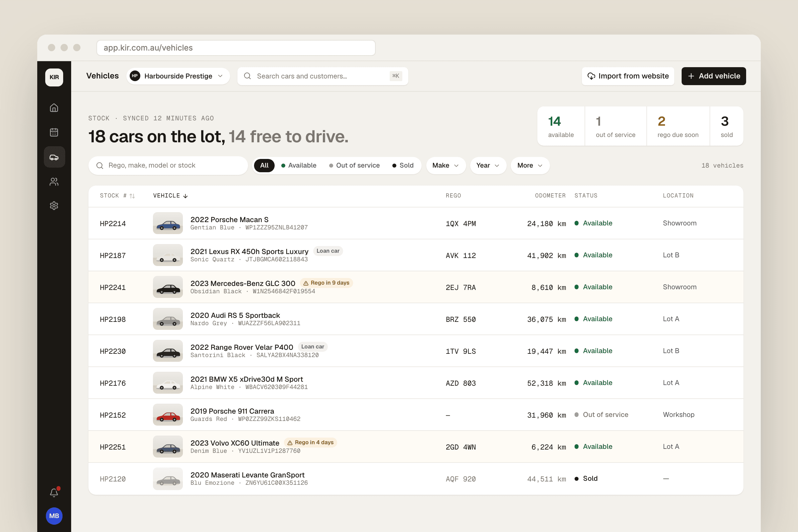Image resolution: width=798 pixels, height=532 pixels.
Task: Open the Settings gear sidebar icon
Action: click(x=54, y=205)
